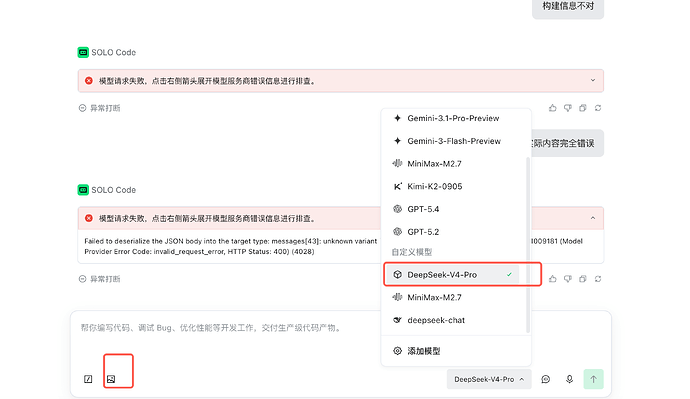This screenshot has width=690, height=399.
Task: Click first SOLO Code avatar icon
Action: [x=83, y=52]
